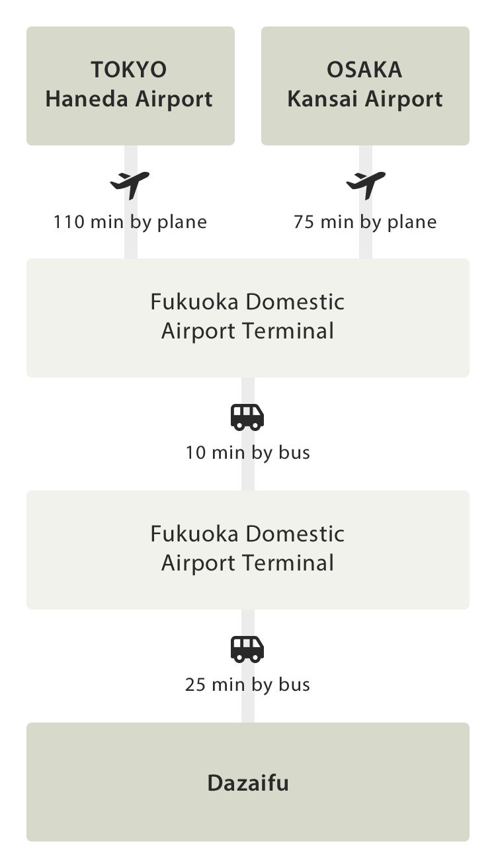Screen dimensions: 496x868
Task: Click connector line below "10 min by bus"
Action: [248, 477]
